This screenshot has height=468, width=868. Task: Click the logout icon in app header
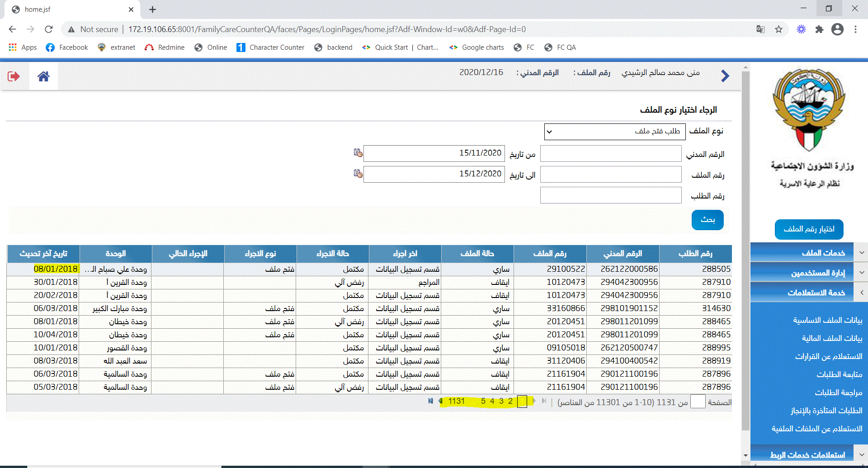[x=14, y=76]
